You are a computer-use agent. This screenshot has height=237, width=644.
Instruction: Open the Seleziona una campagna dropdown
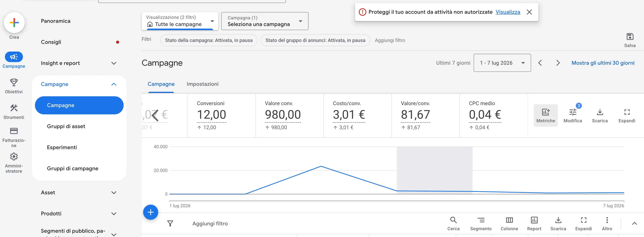pos(265,21)
